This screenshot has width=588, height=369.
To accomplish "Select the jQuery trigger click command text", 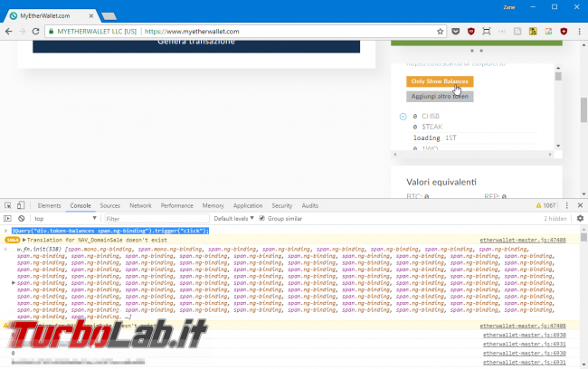I will (110, 231).
